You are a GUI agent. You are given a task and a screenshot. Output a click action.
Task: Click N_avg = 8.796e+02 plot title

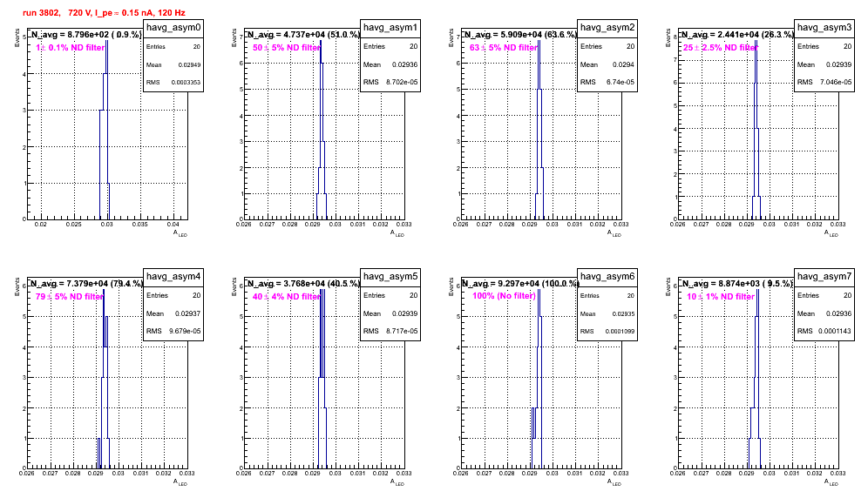(x=86, y=34)
